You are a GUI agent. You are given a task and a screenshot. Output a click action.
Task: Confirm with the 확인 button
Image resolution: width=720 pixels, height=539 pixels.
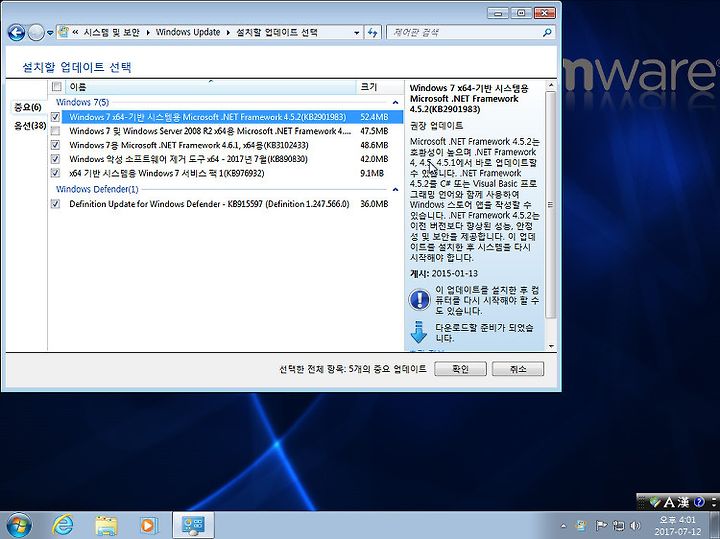click(460, 369)
